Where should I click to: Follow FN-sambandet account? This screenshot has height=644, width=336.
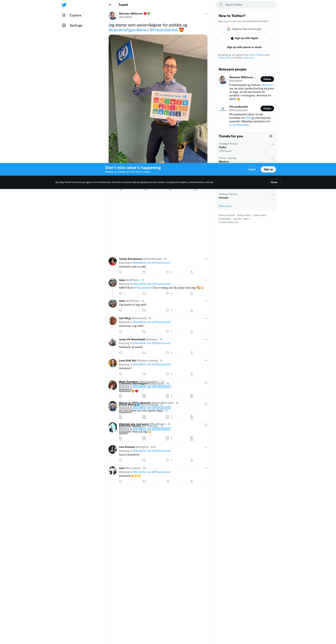(x=267, y=108)
